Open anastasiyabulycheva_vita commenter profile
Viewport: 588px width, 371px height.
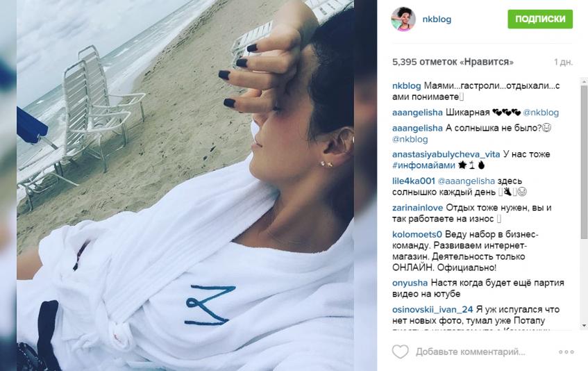tap(446, 154)
